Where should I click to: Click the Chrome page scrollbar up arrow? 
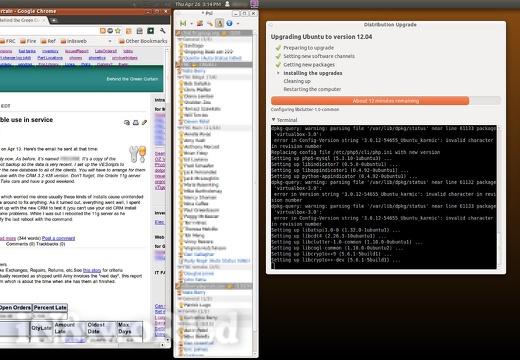[168, 49]
